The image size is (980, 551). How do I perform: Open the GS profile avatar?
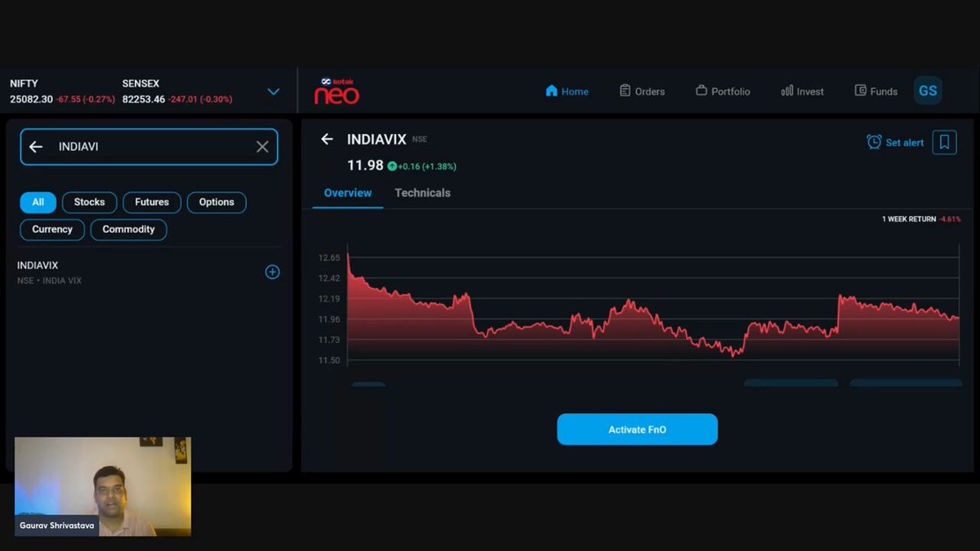click(928, 91)
